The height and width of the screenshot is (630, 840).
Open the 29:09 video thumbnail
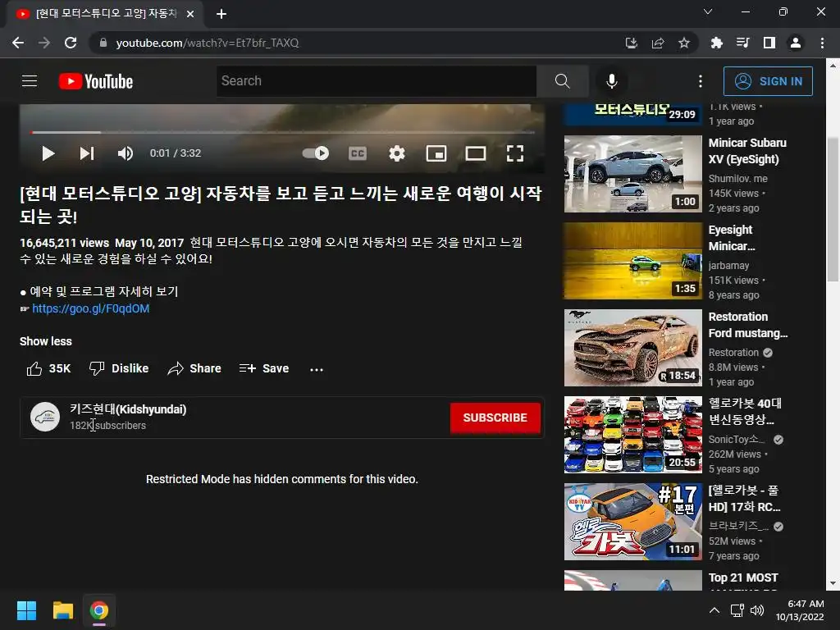click(x=632, y=115)
